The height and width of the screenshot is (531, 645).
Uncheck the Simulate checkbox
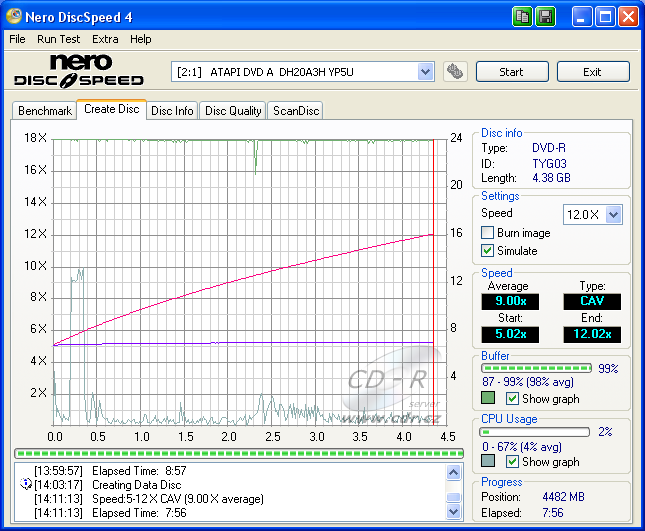coord(487,250)
